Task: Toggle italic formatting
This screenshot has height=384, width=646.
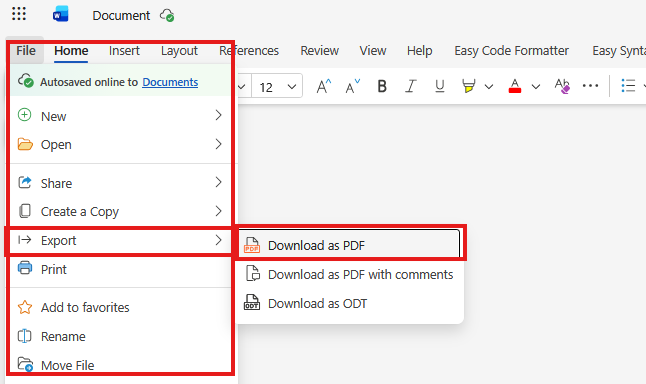Action: click(410, 86)
